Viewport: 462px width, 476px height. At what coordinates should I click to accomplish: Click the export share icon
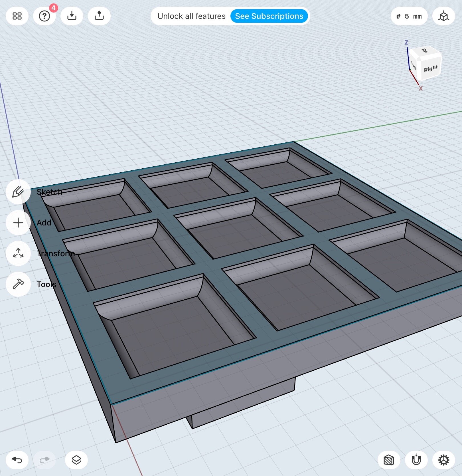pyautogui.click(x=99, y=16)
